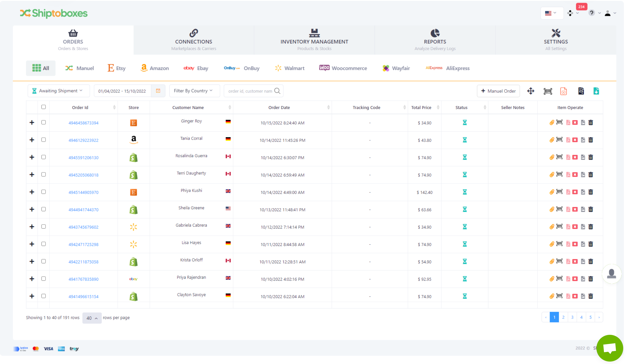This screenshot has height=364, width=629.
Task: Click the green download file icon
Action: coord(596,91)
